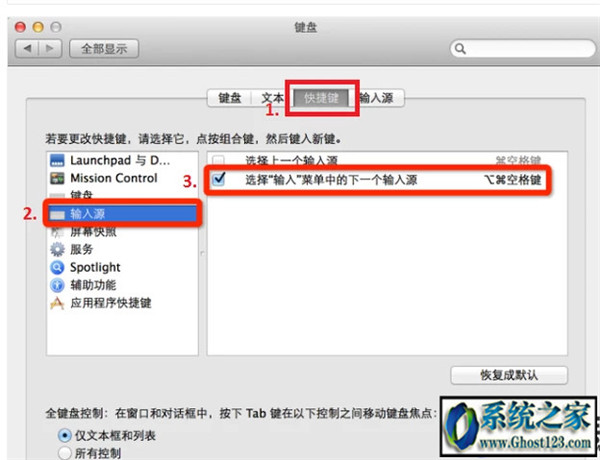This screenshot has width=600, height=460.
Task: Click the search magnifier icon in toolbar
Action: 460,49
